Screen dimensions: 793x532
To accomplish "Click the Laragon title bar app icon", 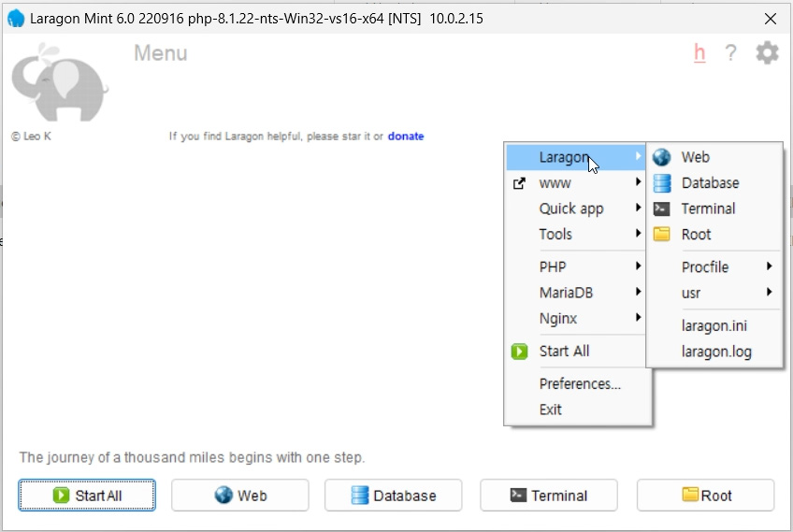I will [x=16, y=19].
